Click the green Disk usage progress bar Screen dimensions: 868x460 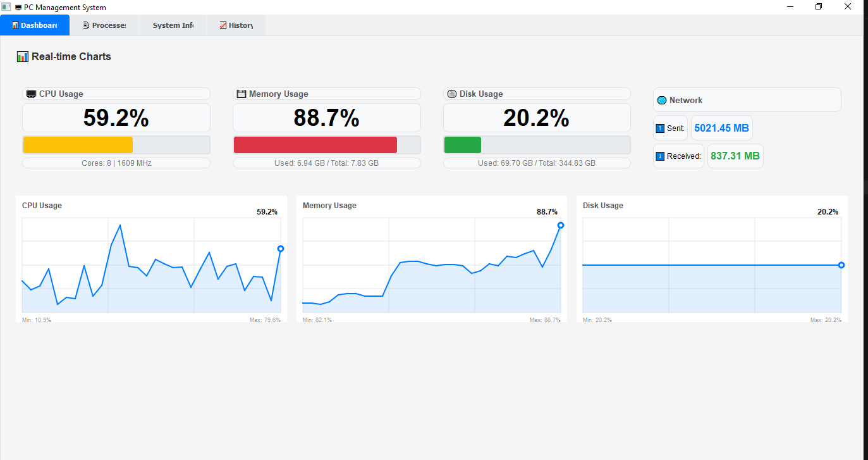[462, 145]
